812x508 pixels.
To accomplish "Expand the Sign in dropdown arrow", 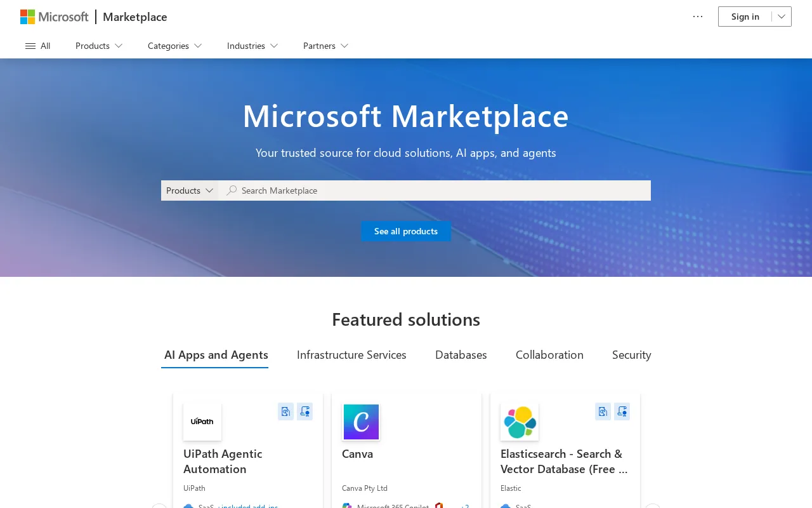I will coord(782,17).
